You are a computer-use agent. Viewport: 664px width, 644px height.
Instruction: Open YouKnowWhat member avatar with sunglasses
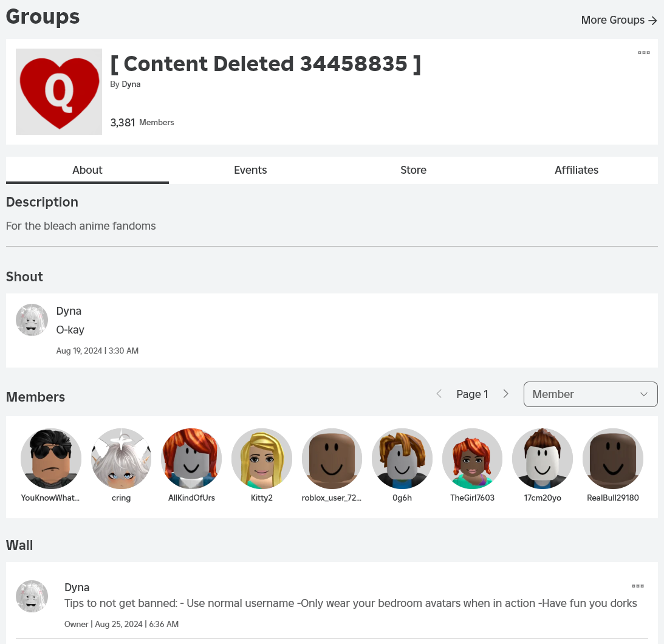(51, 459)
